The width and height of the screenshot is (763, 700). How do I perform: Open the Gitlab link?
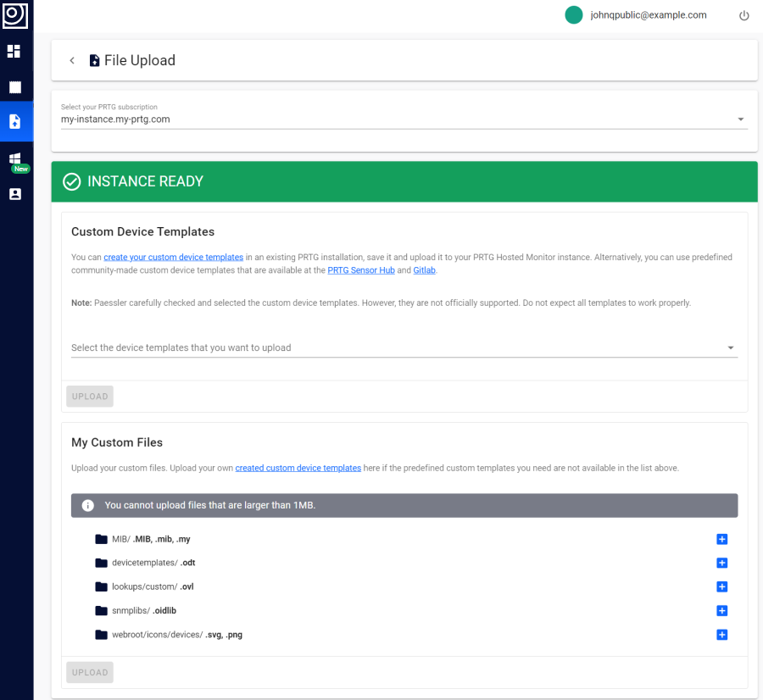(424, 270)
